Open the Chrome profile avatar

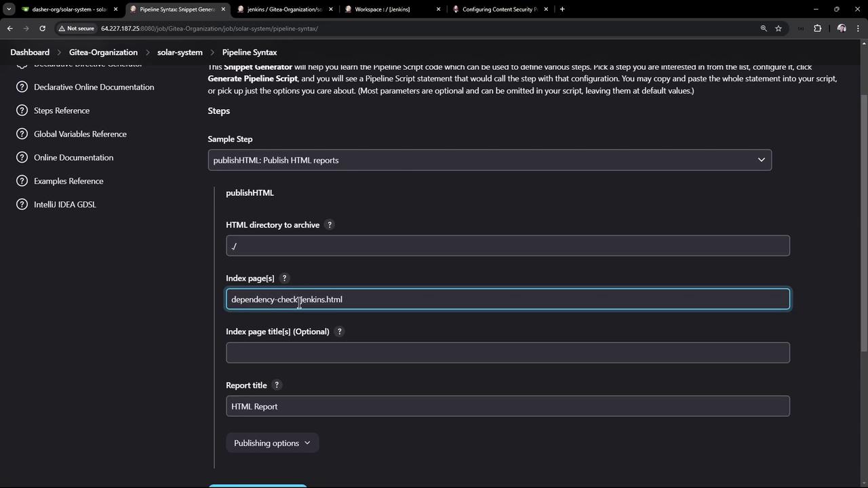point(842,28)
